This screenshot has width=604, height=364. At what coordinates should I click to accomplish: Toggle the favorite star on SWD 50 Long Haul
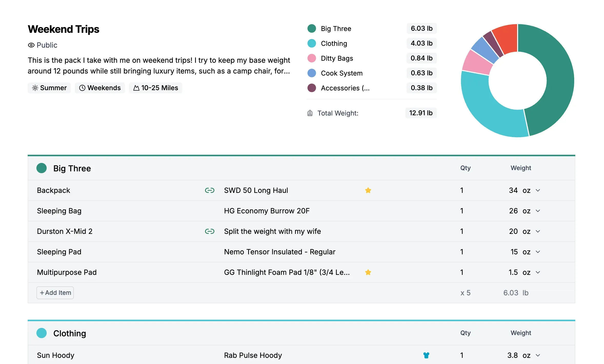click(x=368, y=190)
